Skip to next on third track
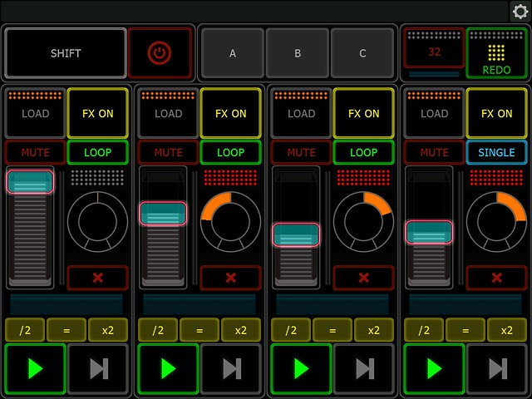 click(x=364, y=369)
